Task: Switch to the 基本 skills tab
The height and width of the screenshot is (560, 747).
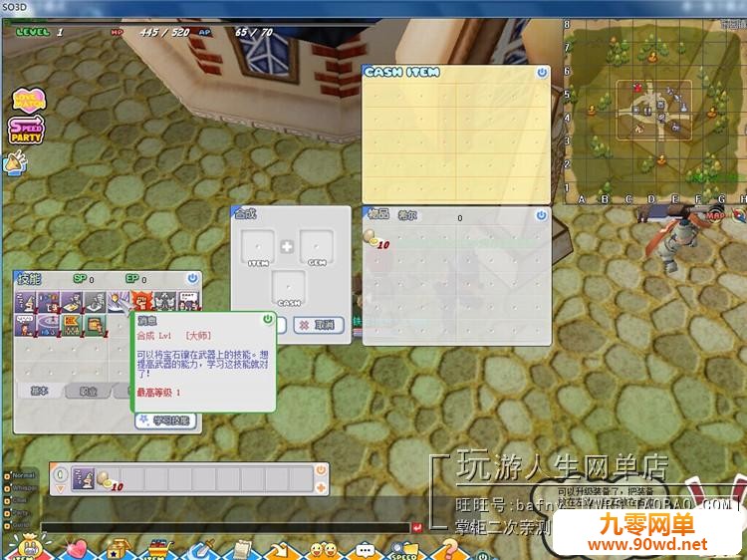Action: (x=40, y=392)
